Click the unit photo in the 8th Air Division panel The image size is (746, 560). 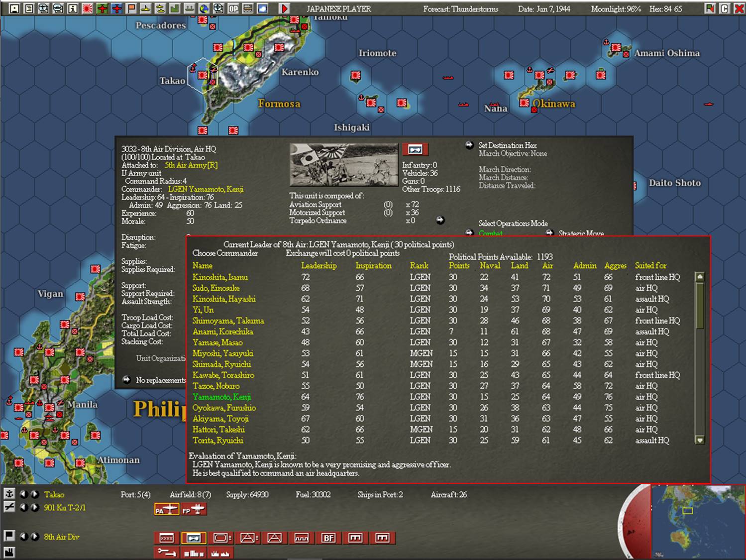pos(344,165)
